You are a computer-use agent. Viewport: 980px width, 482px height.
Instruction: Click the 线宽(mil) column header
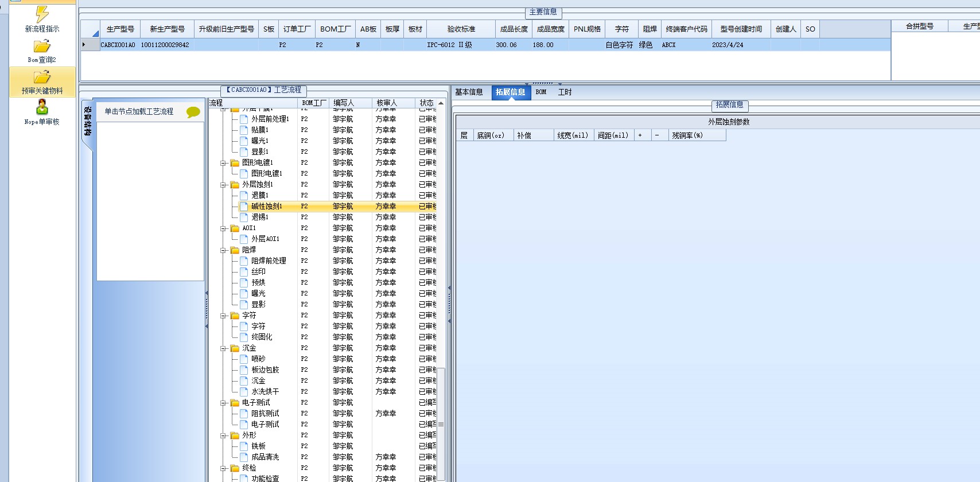573,136
